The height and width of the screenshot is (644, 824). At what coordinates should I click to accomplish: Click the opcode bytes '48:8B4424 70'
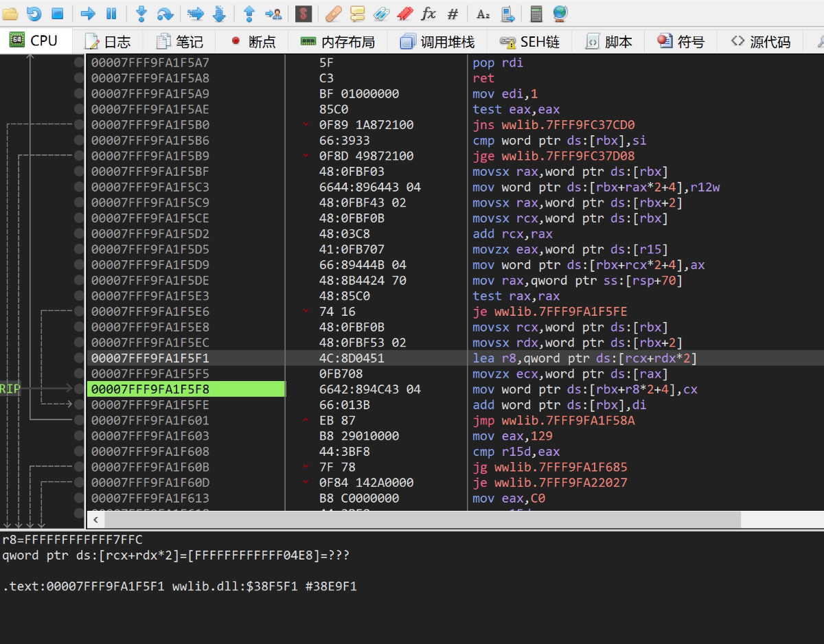pos(363,280)
